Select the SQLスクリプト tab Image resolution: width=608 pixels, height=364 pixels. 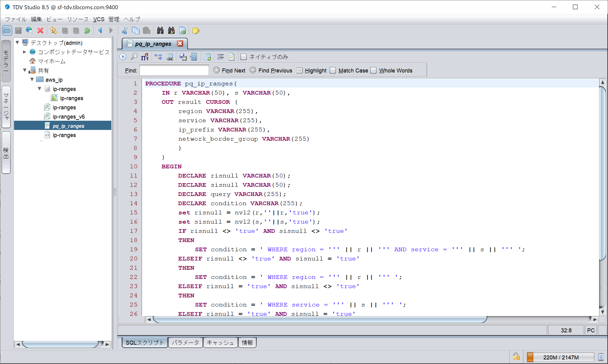coord(145,342)
